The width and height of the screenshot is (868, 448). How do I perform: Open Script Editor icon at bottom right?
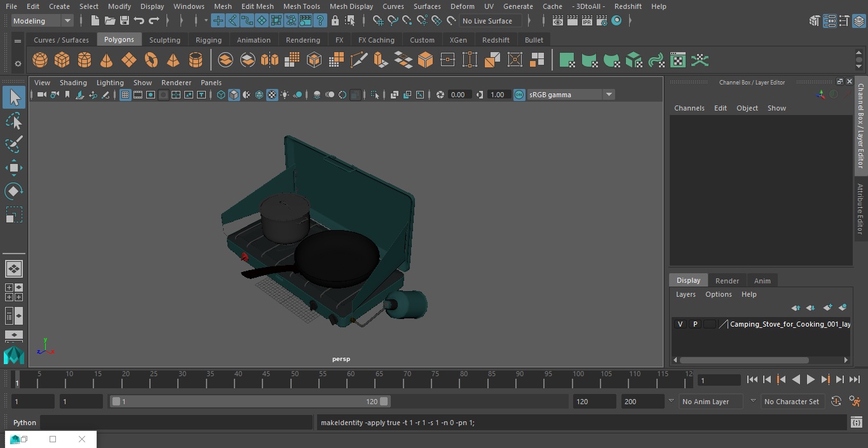click(x=856, y=423)
